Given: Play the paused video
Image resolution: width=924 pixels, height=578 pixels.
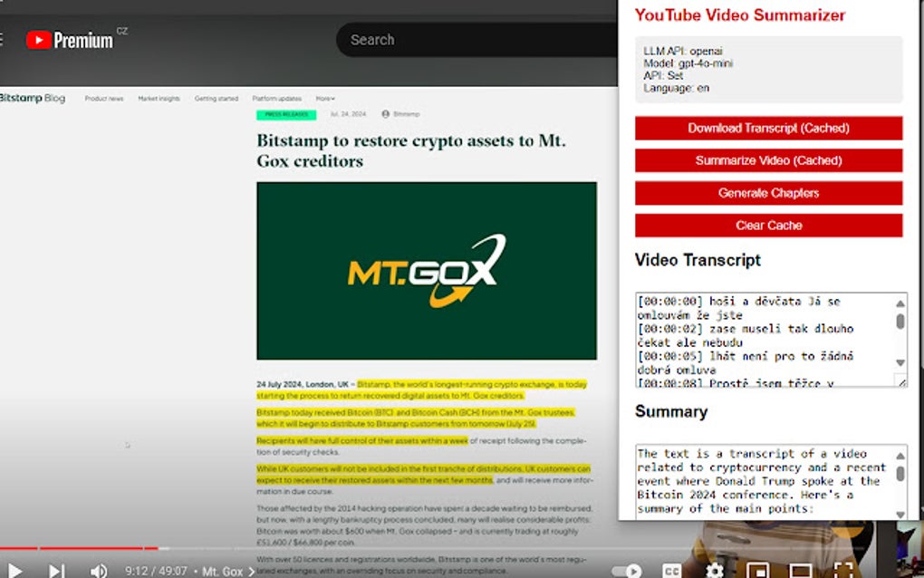Looking at the screenshot, I should (14, 570).
